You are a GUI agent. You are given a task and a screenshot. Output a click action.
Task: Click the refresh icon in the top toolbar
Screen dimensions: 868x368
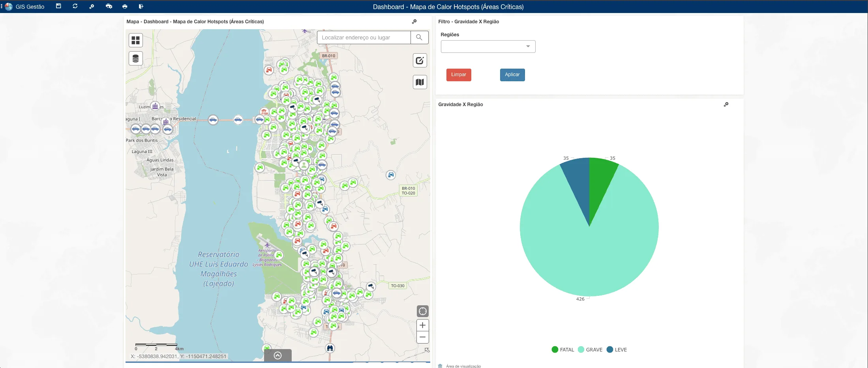pyautogui.click(x=75, y=6)
